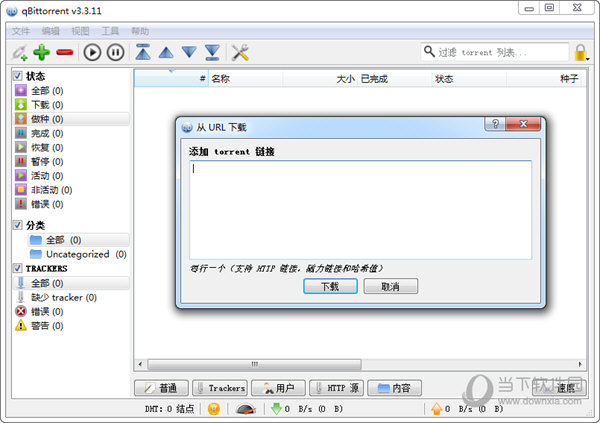Image resolution: width=600 pixels, height=423 pixels.
Task: Click the connection status icon in status bar
Action: pyautogui.click(x=214, y=409)
